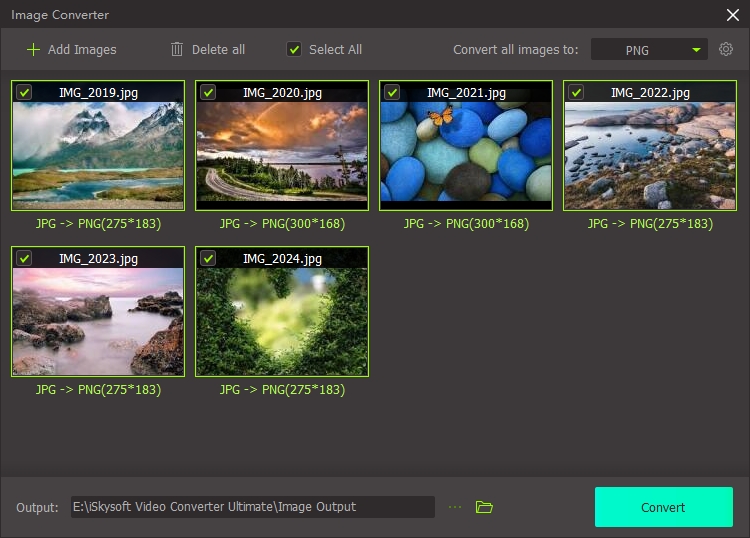Click the trash icon for Delete all
The image size is (750, 538).
coord(177,49)
